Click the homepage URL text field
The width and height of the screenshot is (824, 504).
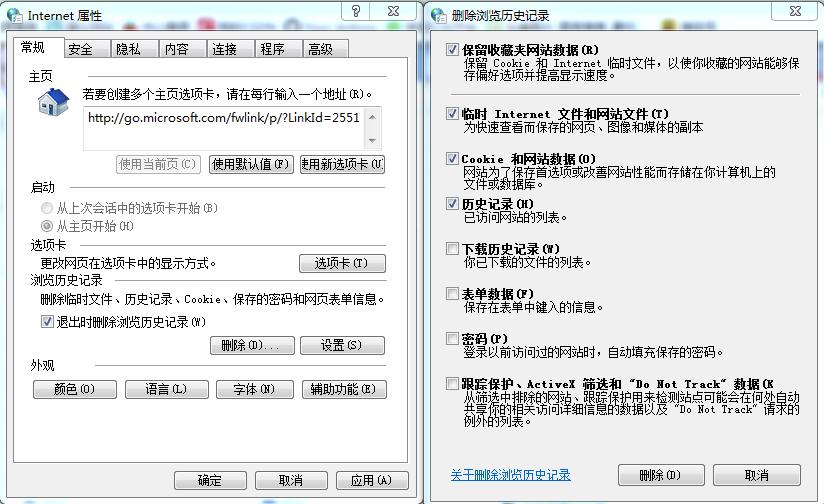(x=224, y=128)
